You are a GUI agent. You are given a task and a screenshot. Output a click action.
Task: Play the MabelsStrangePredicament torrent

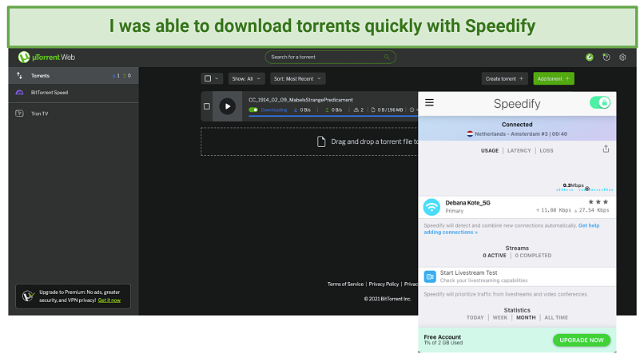coord(228,106)
